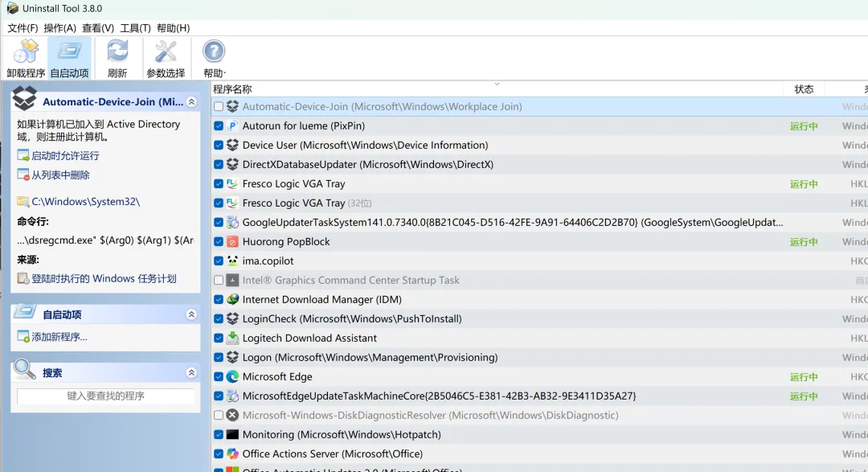Viewport: 868px width, 472px height.
Task: Open the 操作(A) menu
Action: pyautogui.click(x=59, y=27)
